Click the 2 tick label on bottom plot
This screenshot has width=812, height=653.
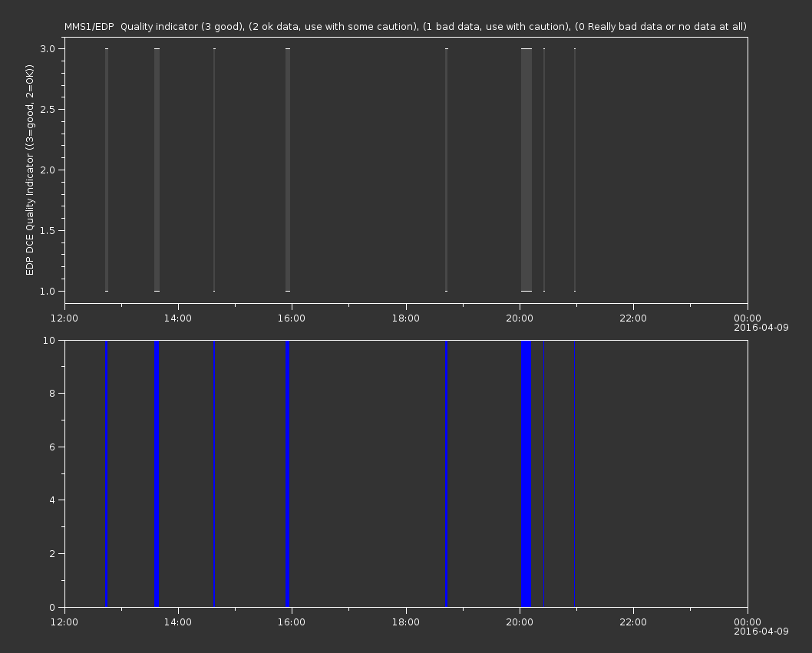[52, 553]
